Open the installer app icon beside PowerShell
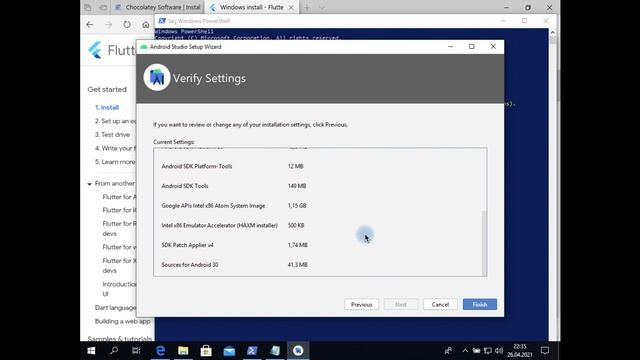The image size is (640, 360). coord(275,351)
